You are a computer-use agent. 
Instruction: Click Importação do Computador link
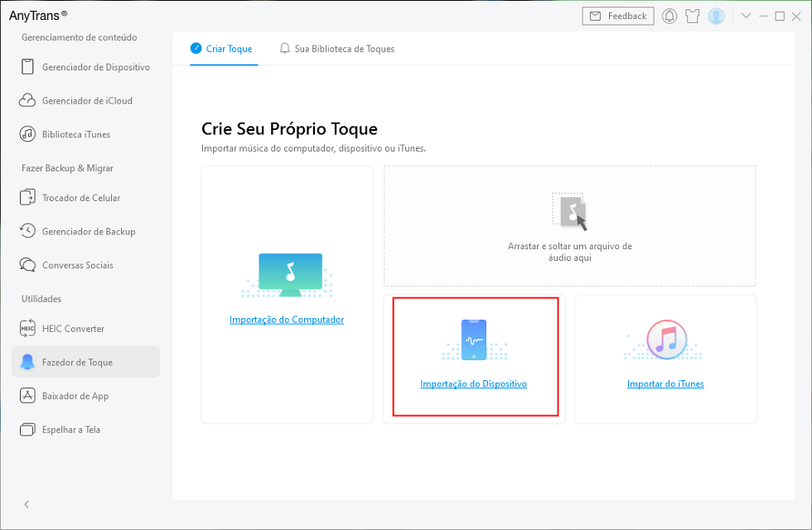[287, 320]
